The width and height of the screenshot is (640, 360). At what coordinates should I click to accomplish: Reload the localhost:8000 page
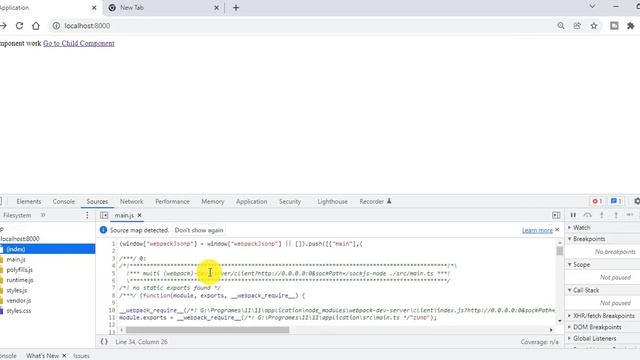pos(19,26)
